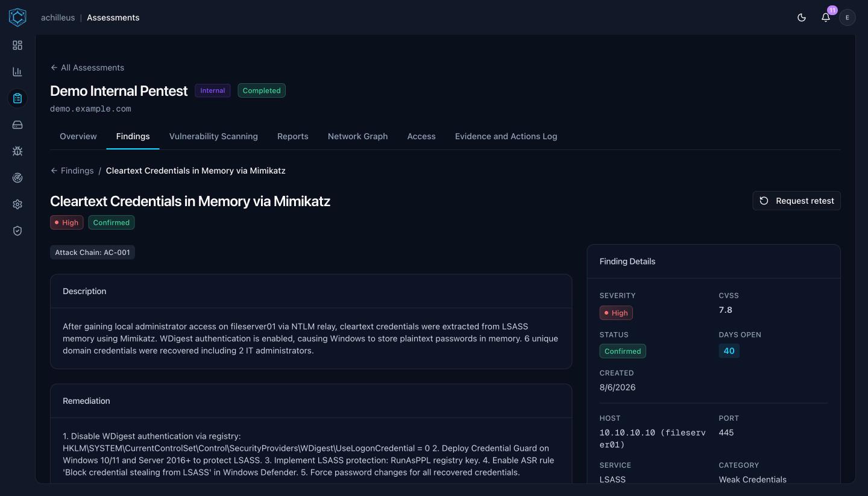Viewport: 868px width, 496px height.
Task: Click Confirmed status in Finding Details
Action: [623, 351]
